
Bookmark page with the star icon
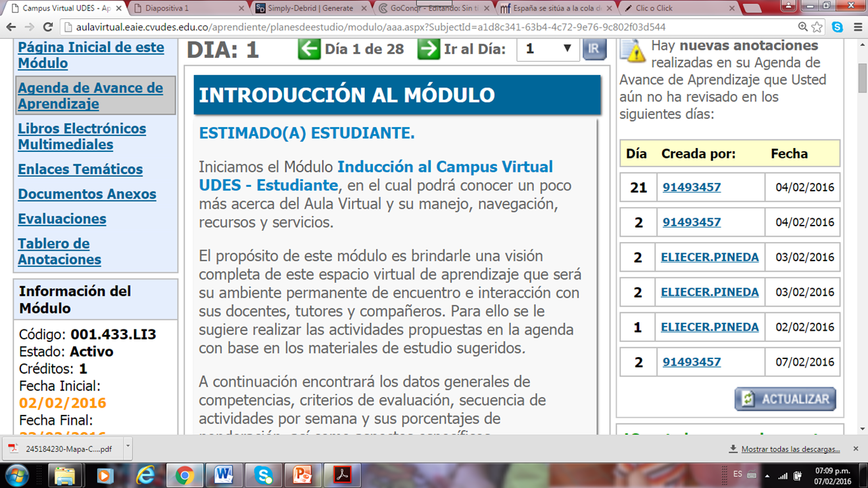click(817, 28)
